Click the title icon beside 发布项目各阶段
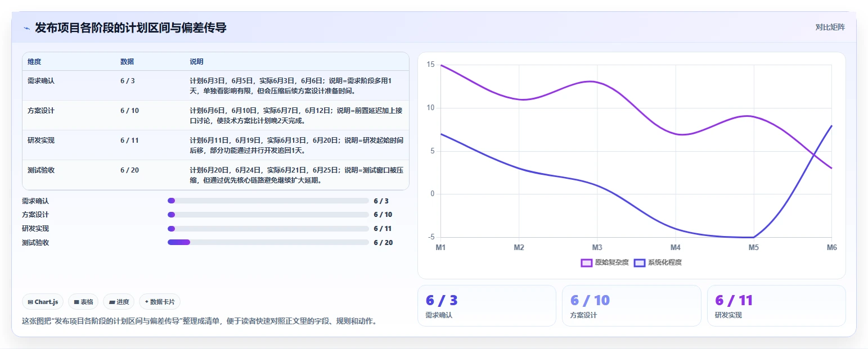 (x=27, y=28)
